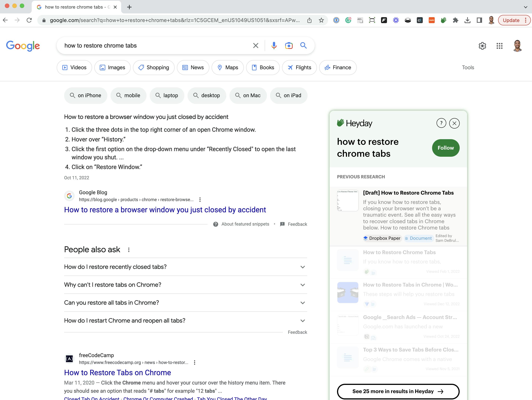Open the Grammarly extension icon

pos(348,20)
